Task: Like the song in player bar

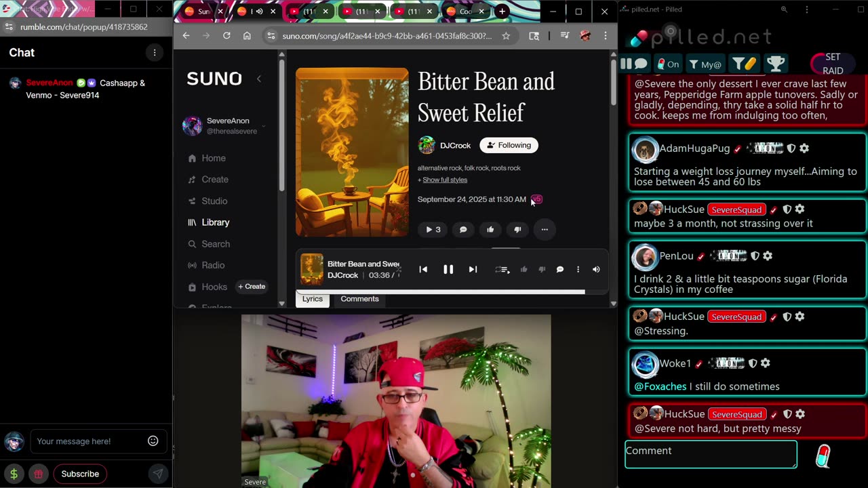Action: click(x=524, y=269)
